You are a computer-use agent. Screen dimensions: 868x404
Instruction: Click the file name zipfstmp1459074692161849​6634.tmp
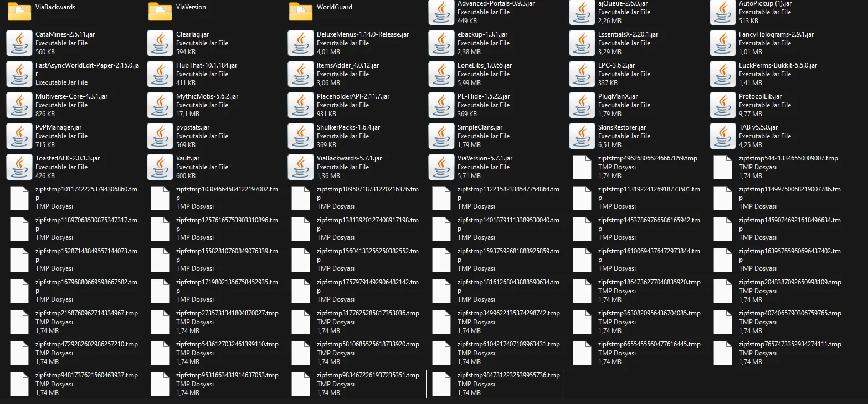point(790,224)
